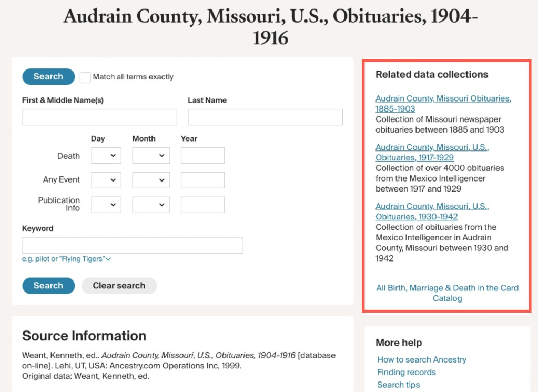Image resolution: width=538 pixels, height=392 pixels.
Task: Click the Keyword input field
Action: 133,245
